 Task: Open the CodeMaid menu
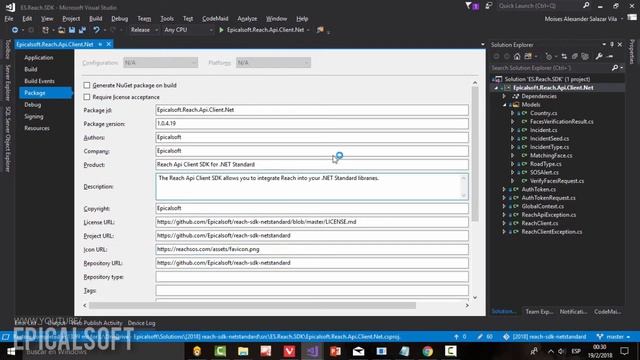[215, 19]
